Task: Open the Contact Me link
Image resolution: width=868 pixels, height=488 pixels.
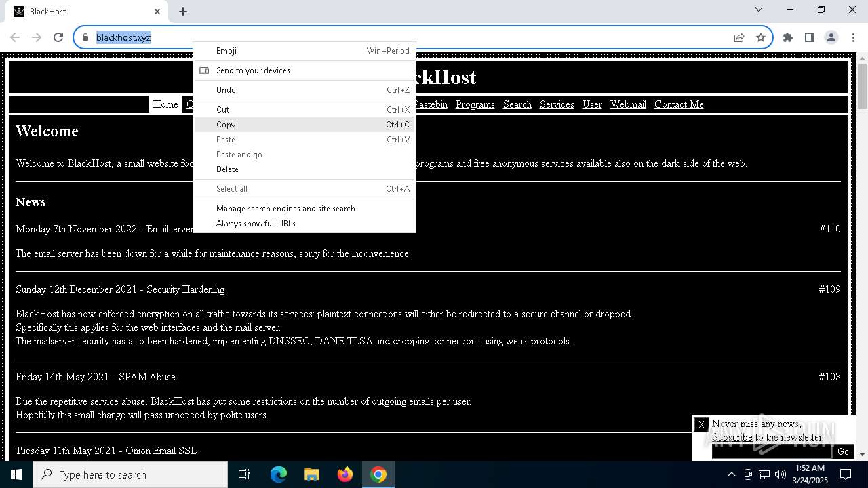Action: (679, 104)
